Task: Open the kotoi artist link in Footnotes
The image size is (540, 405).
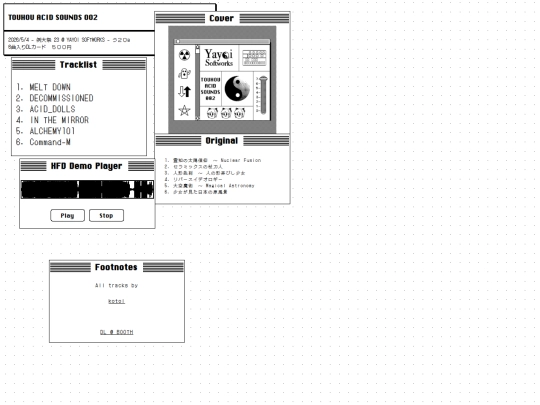Action: (116, 301)
